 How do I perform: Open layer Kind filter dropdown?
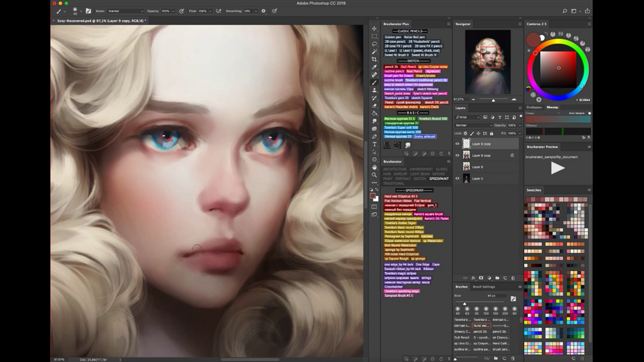click(x=467, y=117)
